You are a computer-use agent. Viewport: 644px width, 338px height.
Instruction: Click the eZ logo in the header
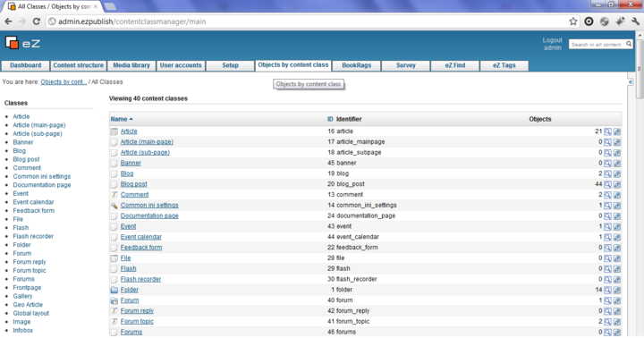coord(22,43)
